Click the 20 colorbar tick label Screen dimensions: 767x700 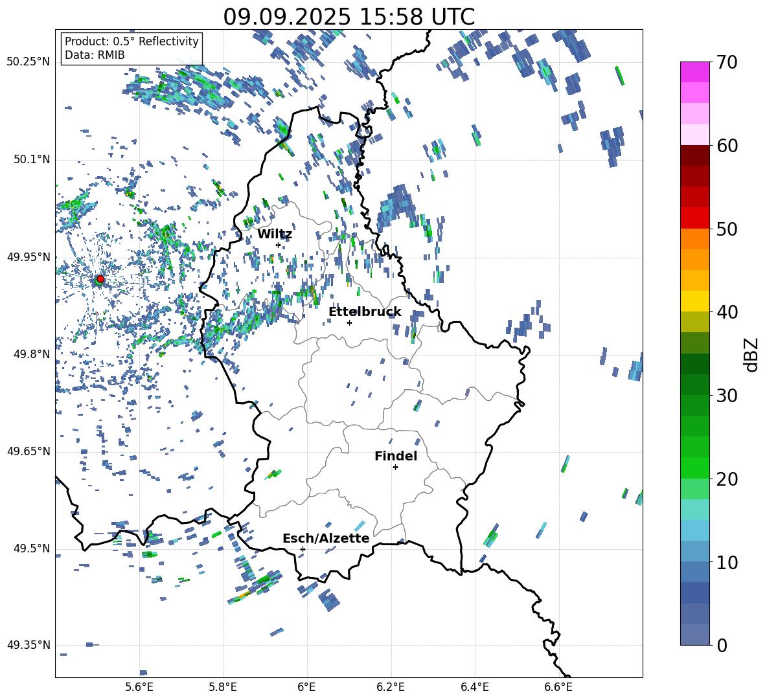[726, 479]
